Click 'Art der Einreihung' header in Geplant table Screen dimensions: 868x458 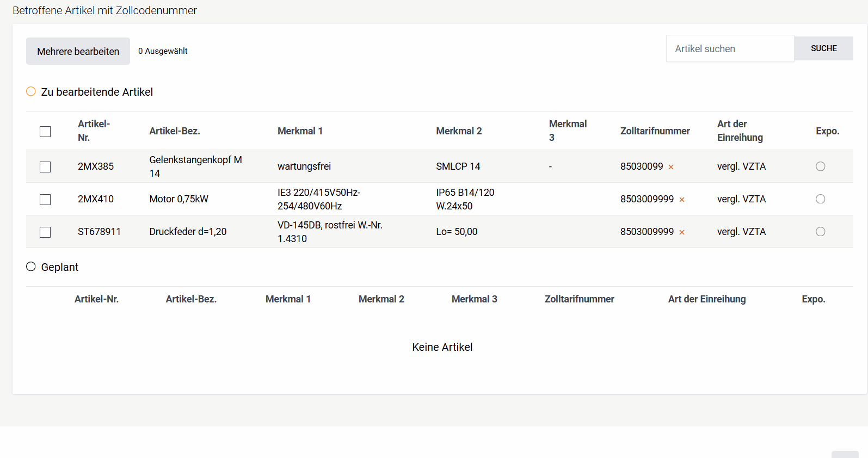click(x=706, y=299)
